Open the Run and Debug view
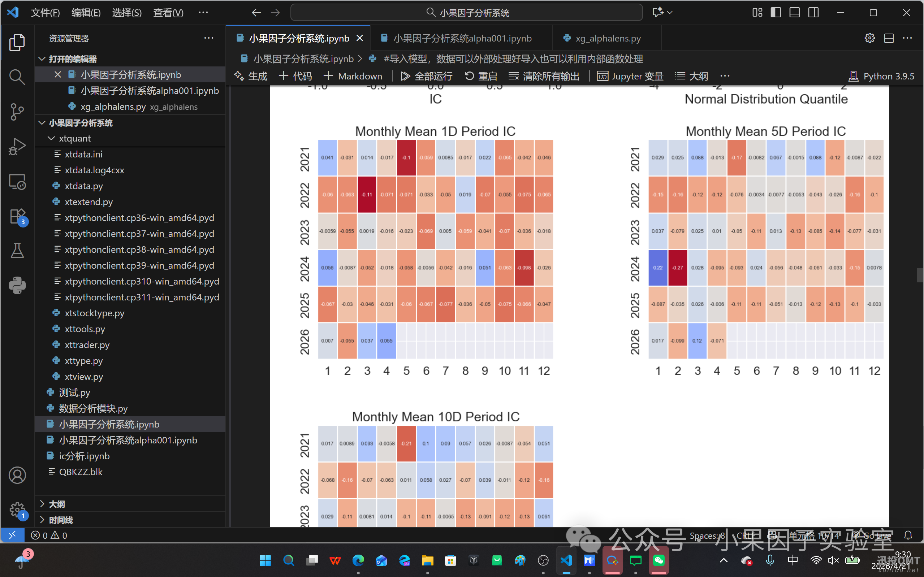Viewport: 924px width, 577px height. tap(17, 147)
